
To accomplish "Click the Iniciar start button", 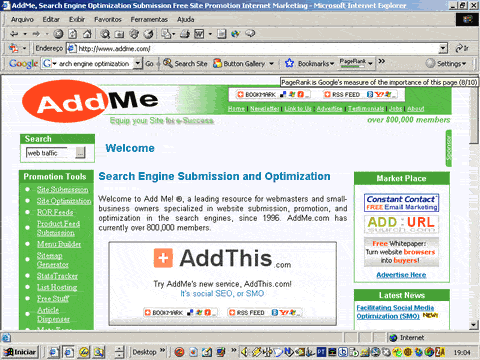I will click(x=21, y=352).
